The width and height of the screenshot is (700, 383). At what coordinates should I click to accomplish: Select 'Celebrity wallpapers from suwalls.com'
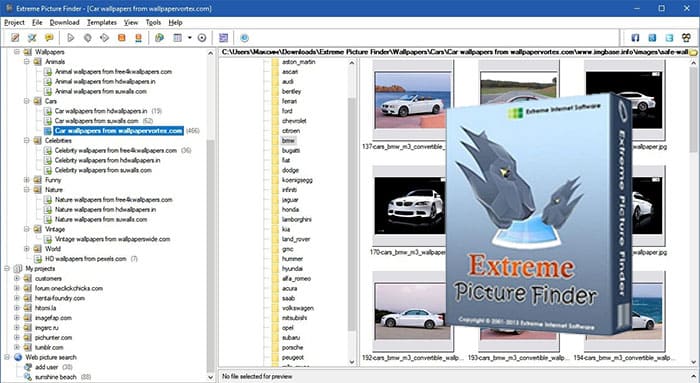[x=103, y=170]
